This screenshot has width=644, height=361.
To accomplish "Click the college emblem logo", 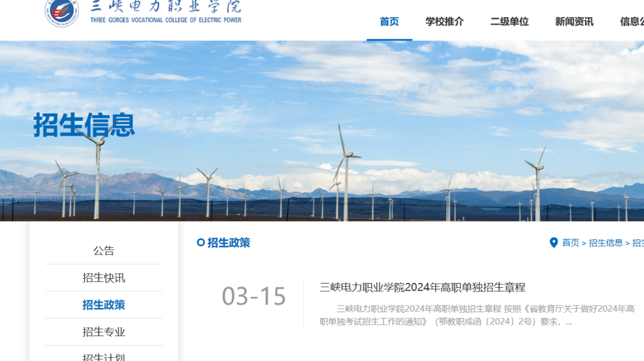I will tap(62, 12).
